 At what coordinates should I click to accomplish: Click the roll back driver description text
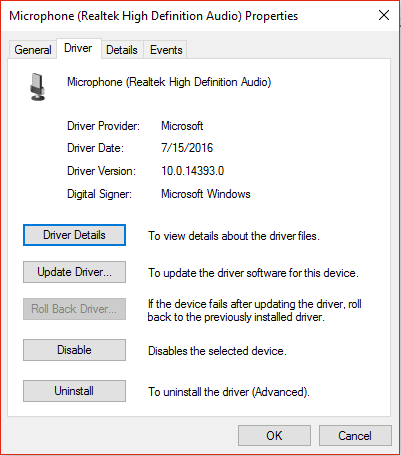tap(255, 310)
